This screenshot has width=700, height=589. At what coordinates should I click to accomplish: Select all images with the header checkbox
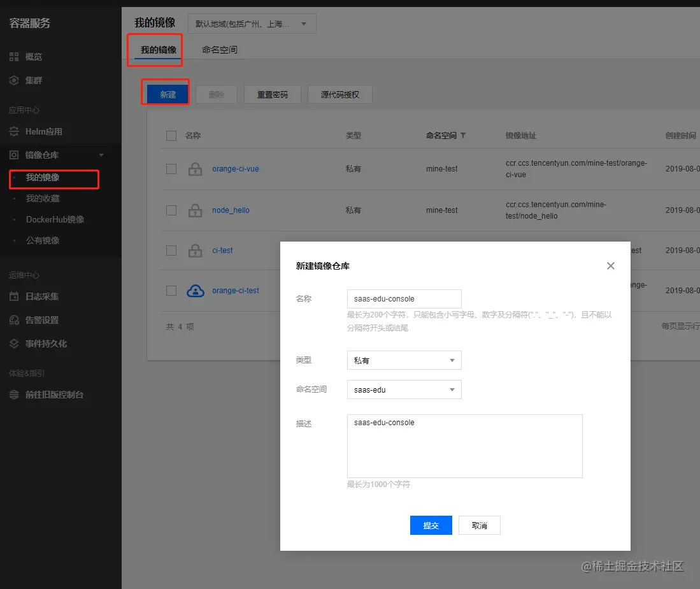[171, 135]
